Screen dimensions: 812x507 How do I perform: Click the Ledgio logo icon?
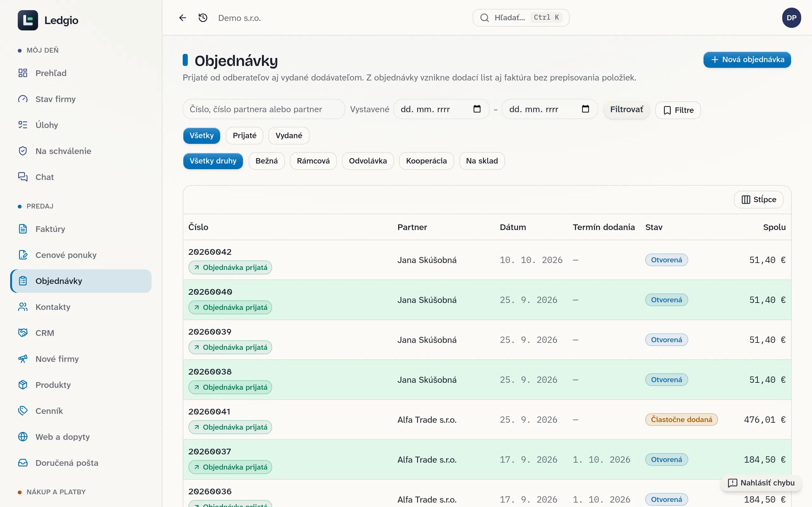(x=28, y=20)
